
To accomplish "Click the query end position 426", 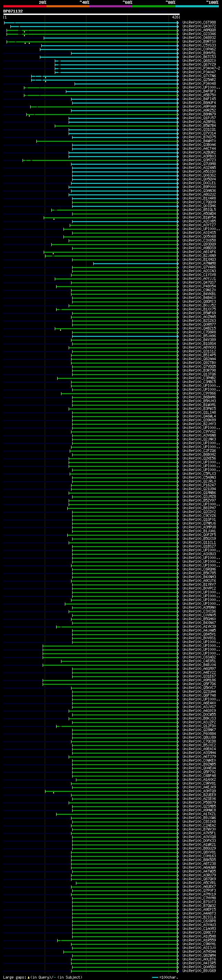I will 175,17.
